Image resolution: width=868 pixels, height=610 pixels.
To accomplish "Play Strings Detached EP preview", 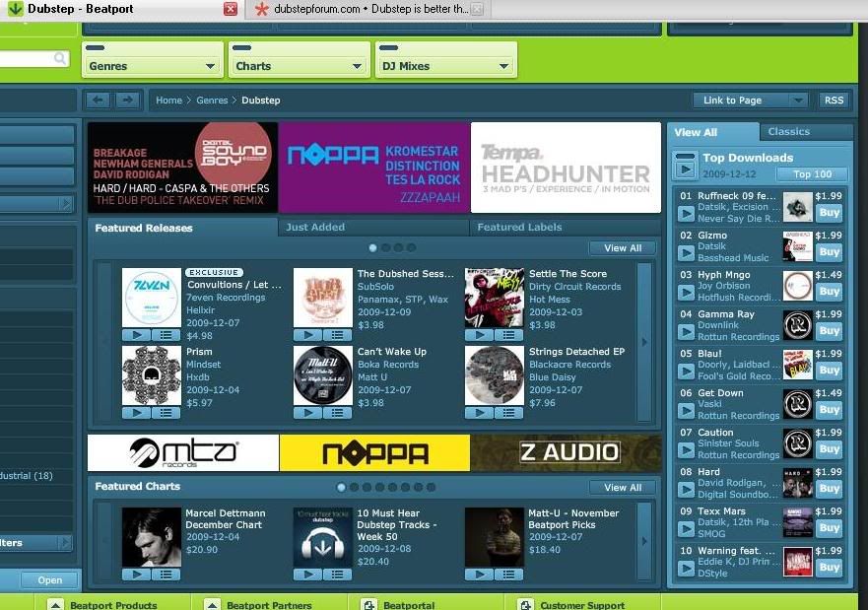I will tap(480, 413).
